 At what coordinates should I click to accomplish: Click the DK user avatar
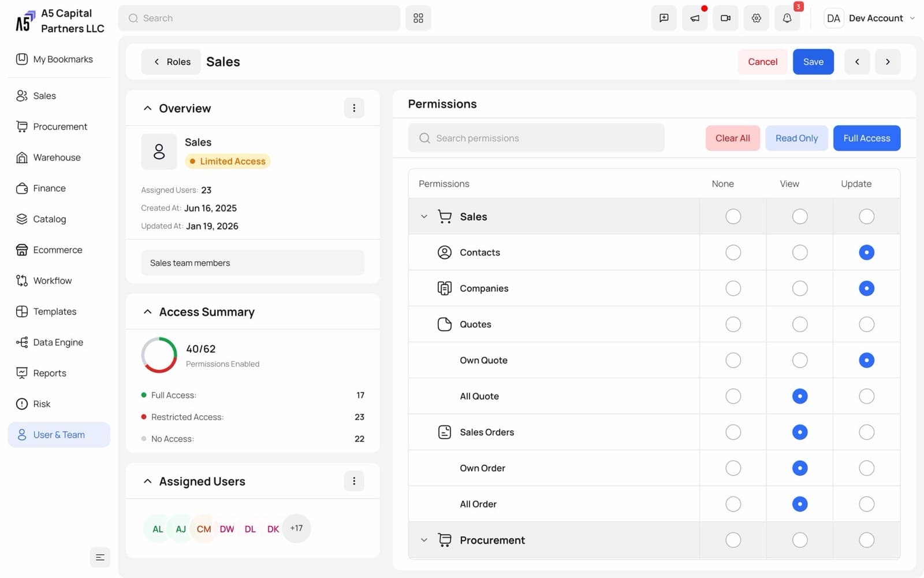[x=273, y=529]
